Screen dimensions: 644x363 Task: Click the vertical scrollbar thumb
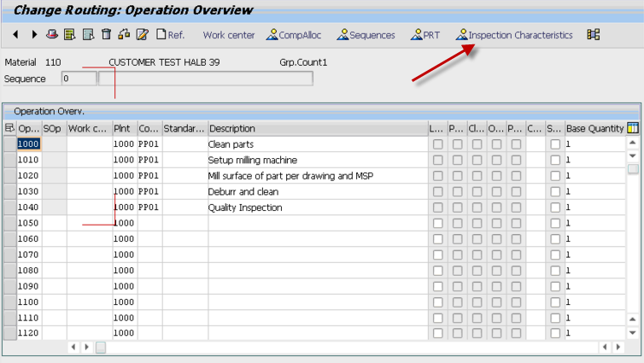633,169
